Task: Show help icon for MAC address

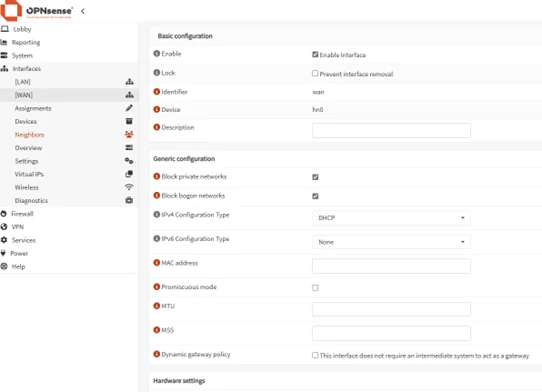Action: [x=157, y=263]
